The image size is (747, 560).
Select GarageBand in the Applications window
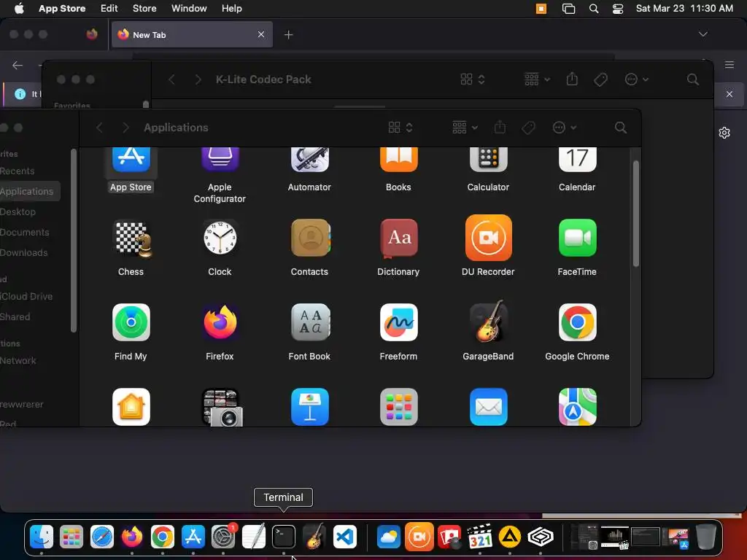(488, 322)
